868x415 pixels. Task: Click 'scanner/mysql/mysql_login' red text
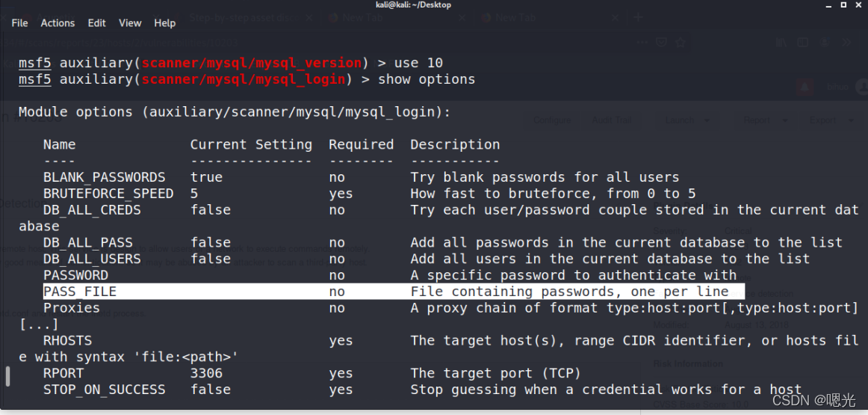point(243,79)
